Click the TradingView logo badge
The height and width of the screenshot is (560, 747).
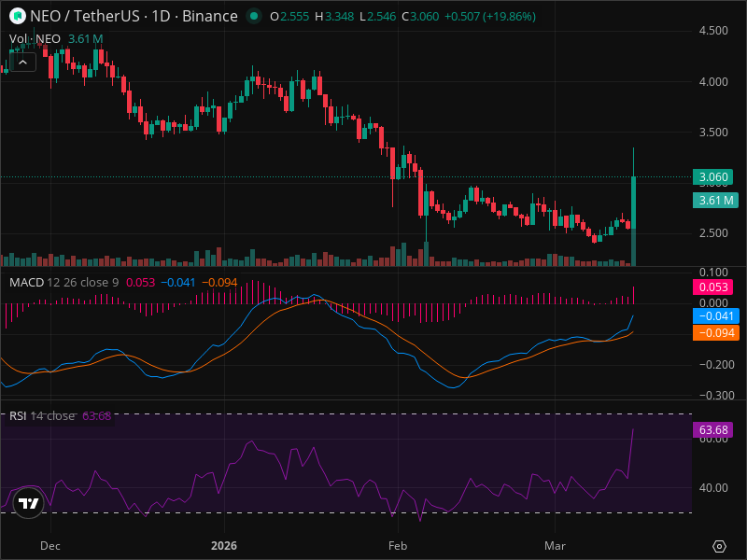tap(28, 503)
